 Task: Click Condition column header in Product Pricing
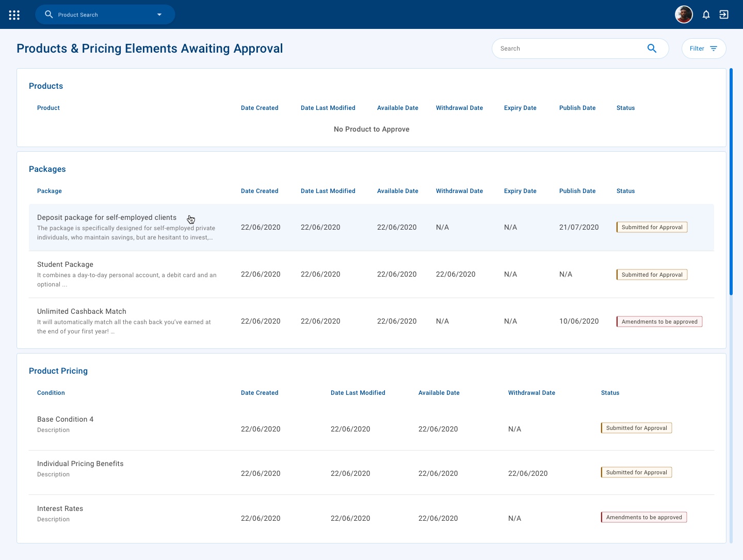pyautogui.click(x=51, y=393)
